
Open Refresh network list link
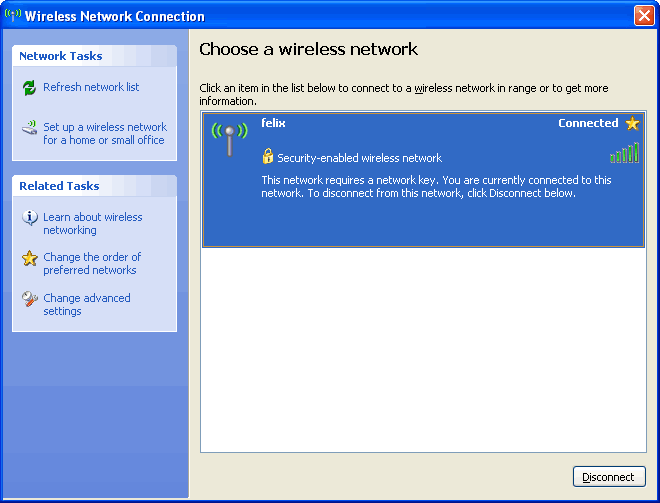tap(91, 87)
